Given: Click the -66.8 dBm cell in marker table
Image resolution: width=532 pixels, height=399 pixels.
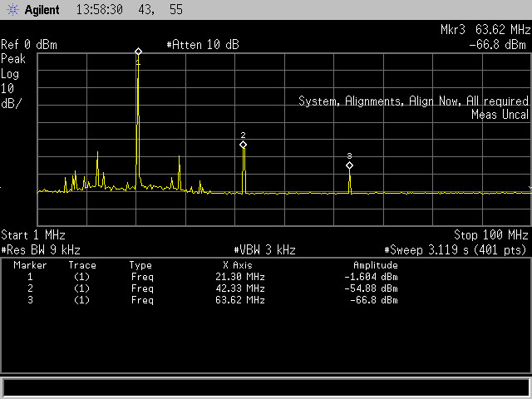Looking at the screenshot, I should coord(374,300).
